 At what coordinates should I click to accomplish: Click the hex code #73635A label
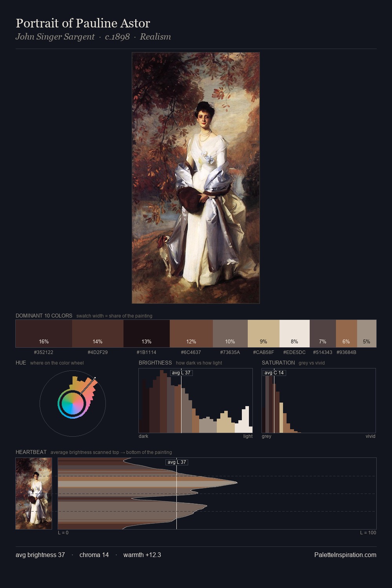pyautogui.click(x=230, y=352)
